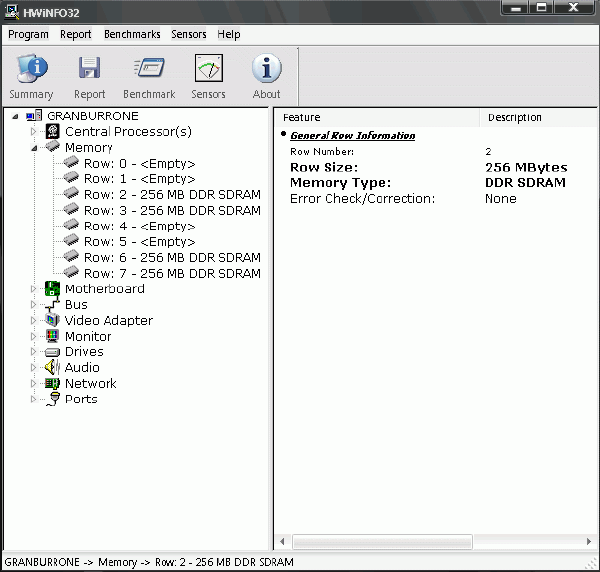Close the HWiNFO32 window
Screen dimensions: 600x572
coord(574,8)
